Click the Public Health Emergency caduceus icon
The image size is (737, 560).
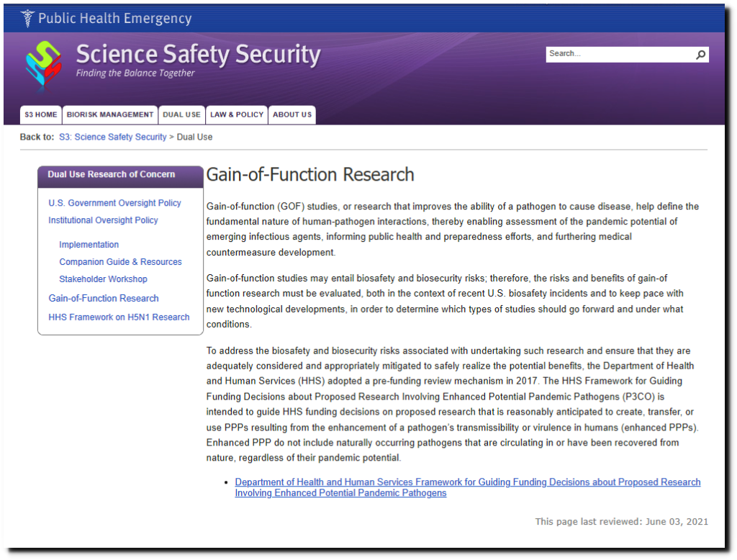pyautogui.click(x=27, y=18)
